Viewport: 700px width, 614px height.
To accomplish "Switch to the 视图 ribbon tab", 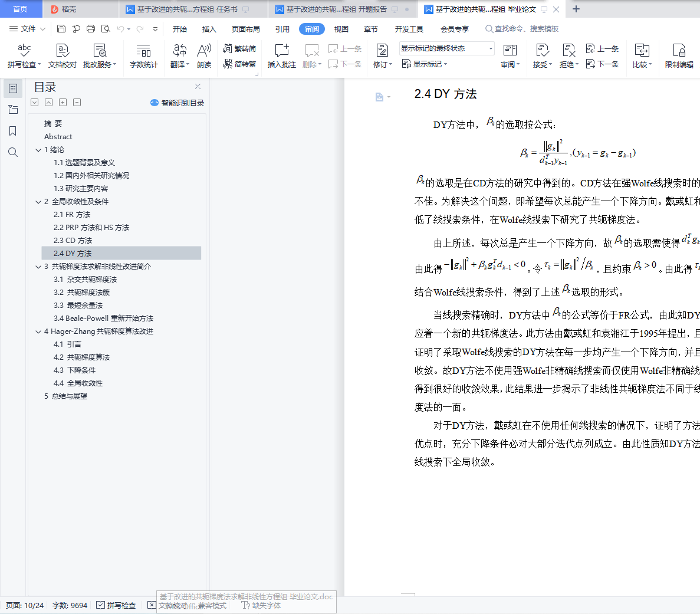I will click(x=341, y=29).
